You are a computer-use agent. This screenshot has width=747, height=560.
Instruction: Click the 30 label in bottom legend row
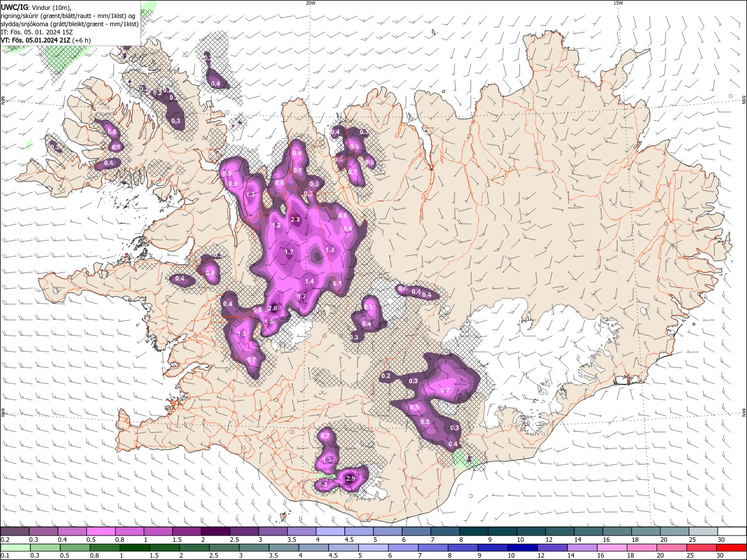pyautogui.click(x=719, y=556)
